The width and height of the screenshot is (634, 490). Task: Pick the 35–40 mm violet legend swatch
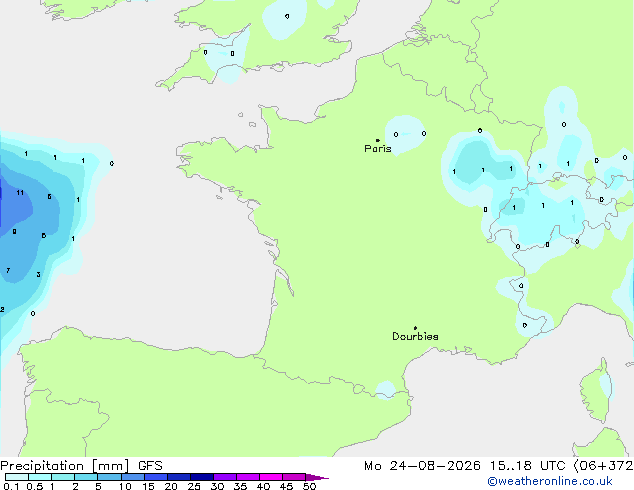point(248,477)
